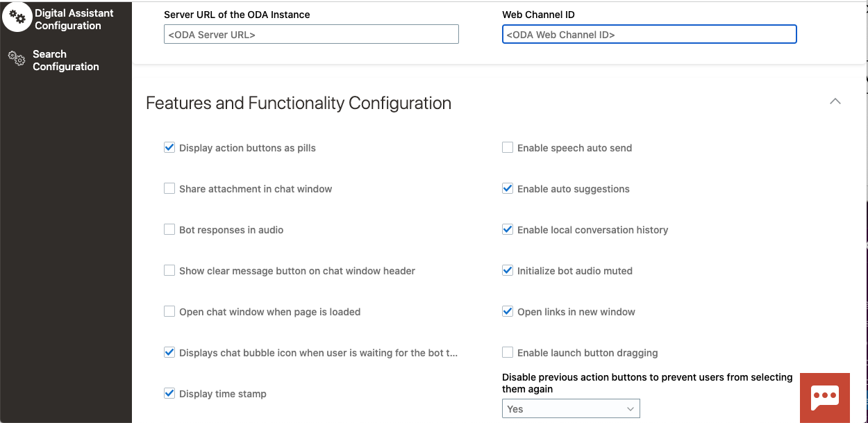Select Digital Assistant Configuration sidebar item
The height and width of the screenshot is (423, 868).
[74, 19]
